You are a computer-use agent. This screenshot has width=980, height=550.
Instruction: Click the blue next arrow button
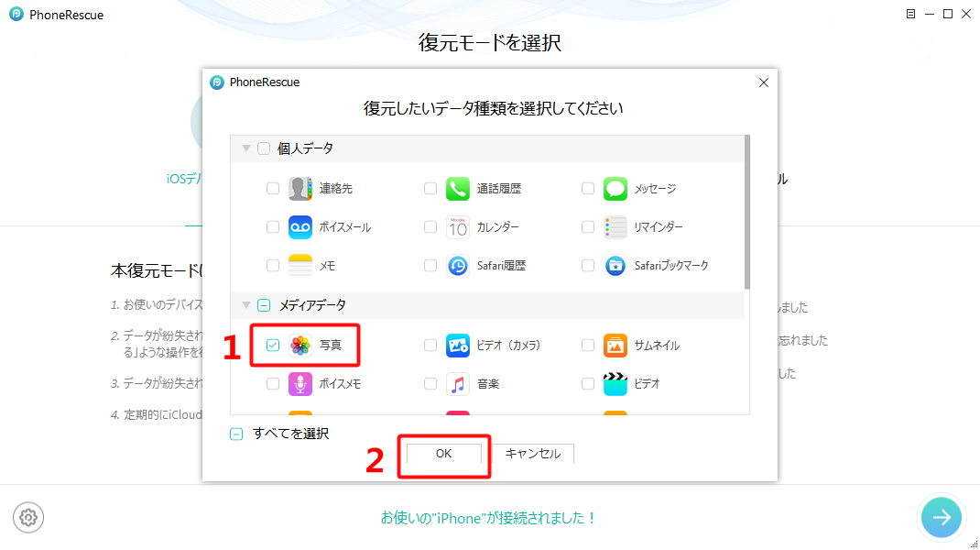[942, 518]
